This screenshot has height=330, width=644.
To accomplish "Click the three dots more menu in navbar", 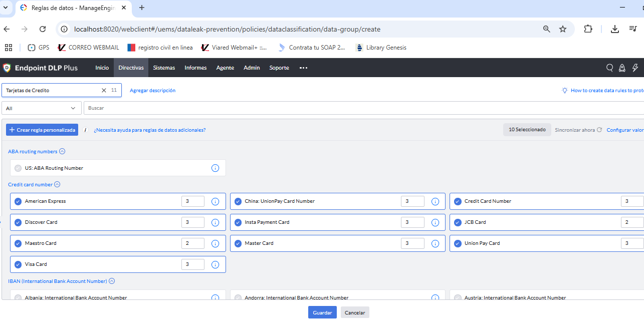I will [303, 68].
